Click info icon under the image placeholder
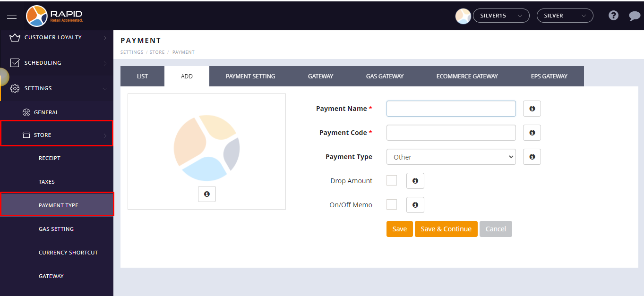 tap(206, 194)
